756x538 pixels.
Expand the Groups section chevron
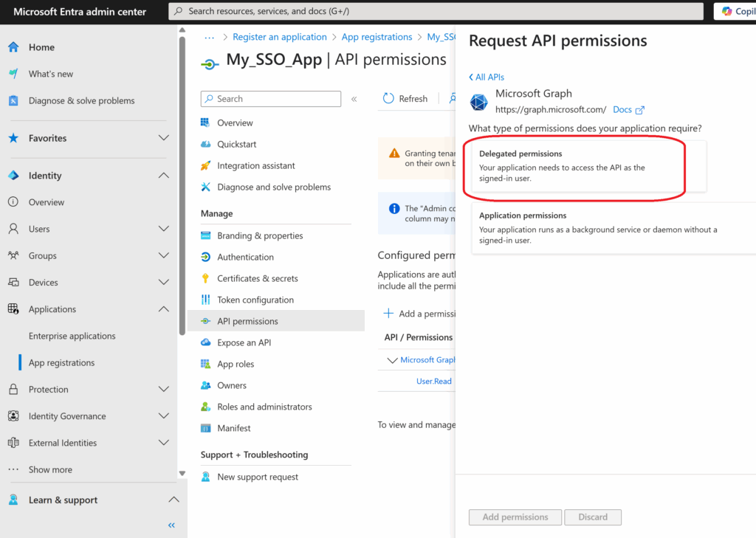164,255
